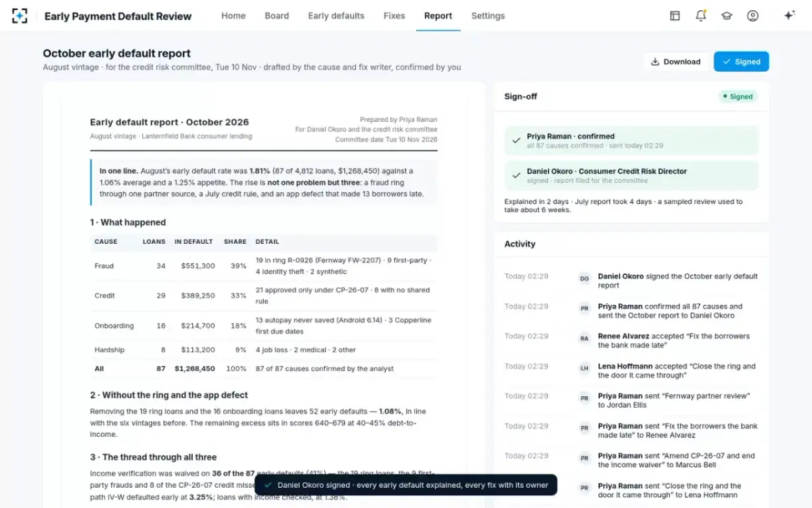Go to the Home tab
The height and width of the screenshot is (508, 812).
(x=233, y=16)
